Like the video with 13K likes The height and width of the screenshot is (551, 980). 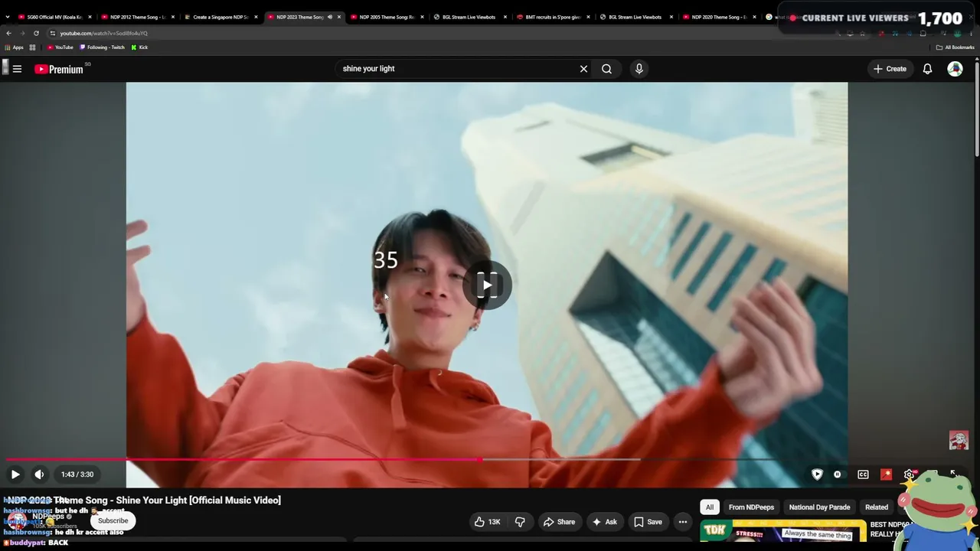[x=487, y=522]
